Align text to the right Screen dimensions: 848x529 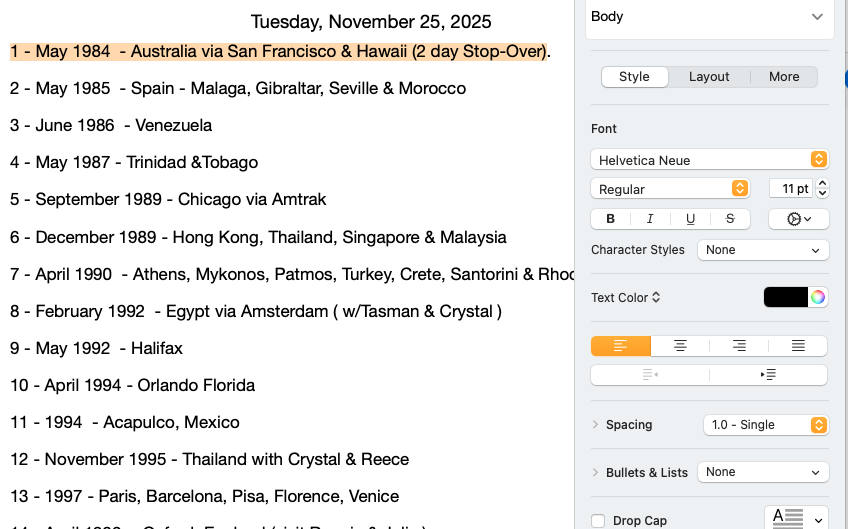coord(739,346)
